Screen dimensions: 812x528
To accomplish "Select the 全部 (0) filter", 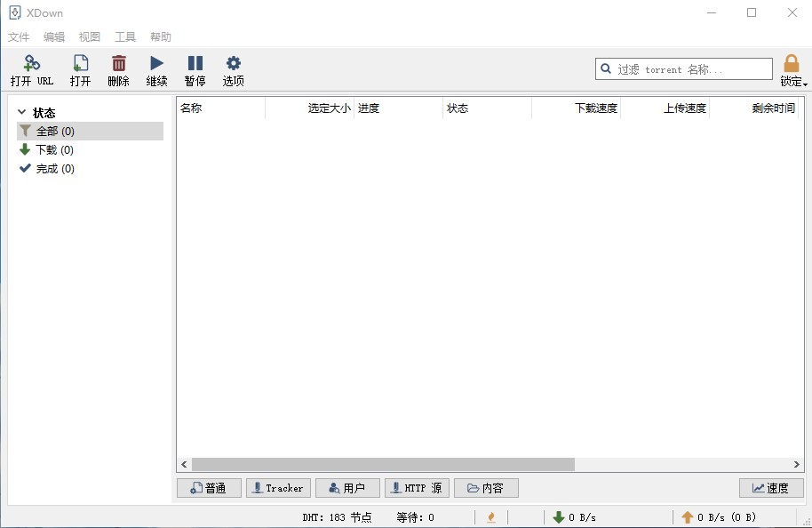I will tap(90, 131).
